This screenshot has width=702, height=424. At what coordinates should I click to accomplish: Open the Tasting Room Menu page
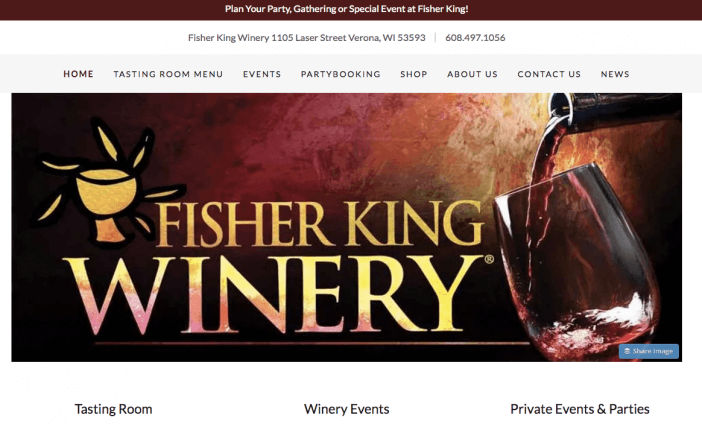[168, 74]
